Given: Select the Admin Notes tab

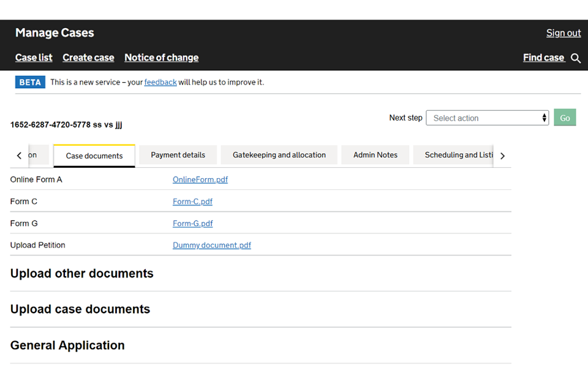Looking at the screenshot, I should [x=375, y=155].
